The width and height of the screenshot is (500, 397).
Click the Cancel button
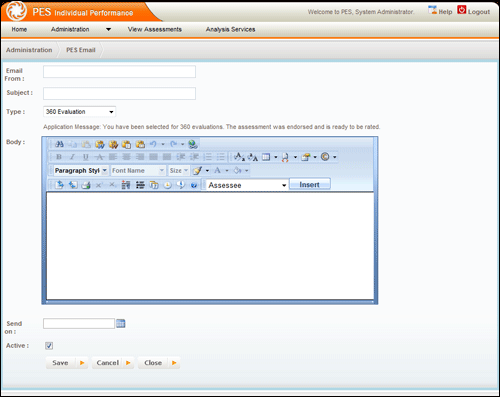point(113,363)
